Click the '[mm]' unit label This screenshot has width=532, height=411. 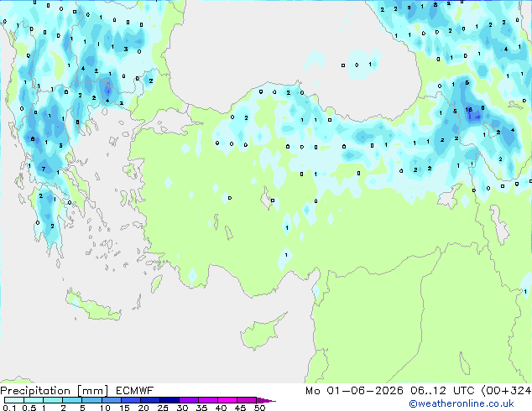click(93, 391)
